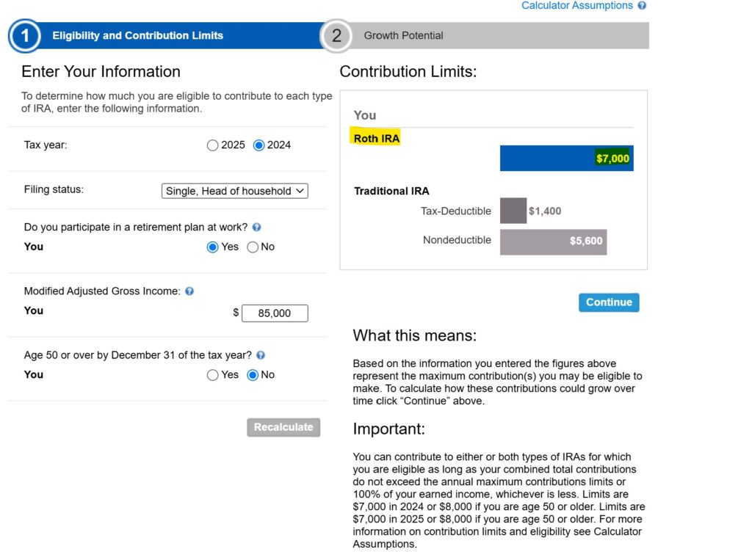Click the Recalculate button

[x=283, y=427]
